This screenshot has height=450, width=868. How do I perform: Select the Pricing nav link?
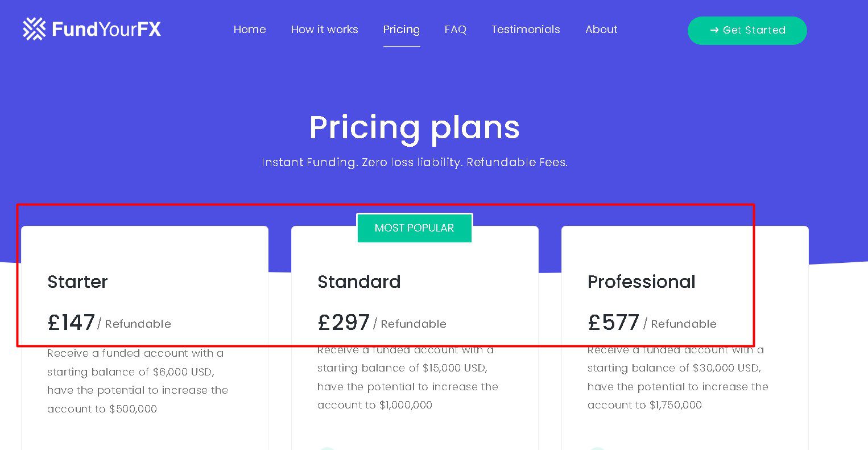click(402, 30)
